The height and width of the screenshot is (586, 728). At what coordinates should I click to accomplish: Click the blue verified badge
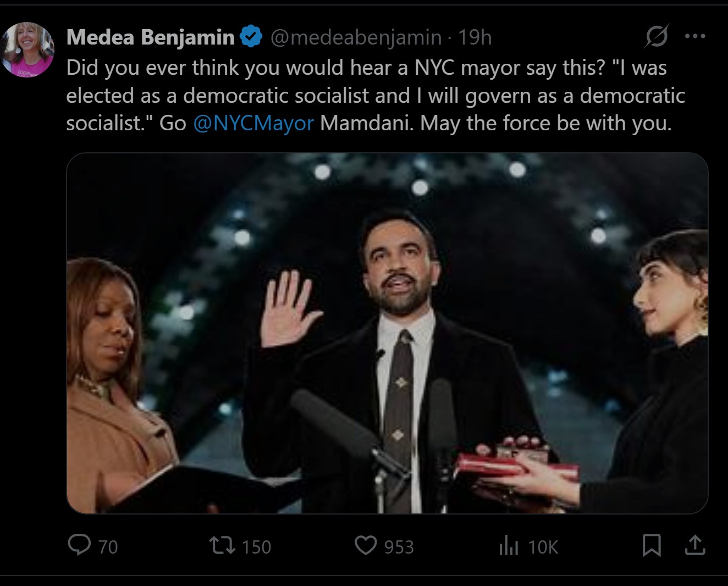[252, 37]
